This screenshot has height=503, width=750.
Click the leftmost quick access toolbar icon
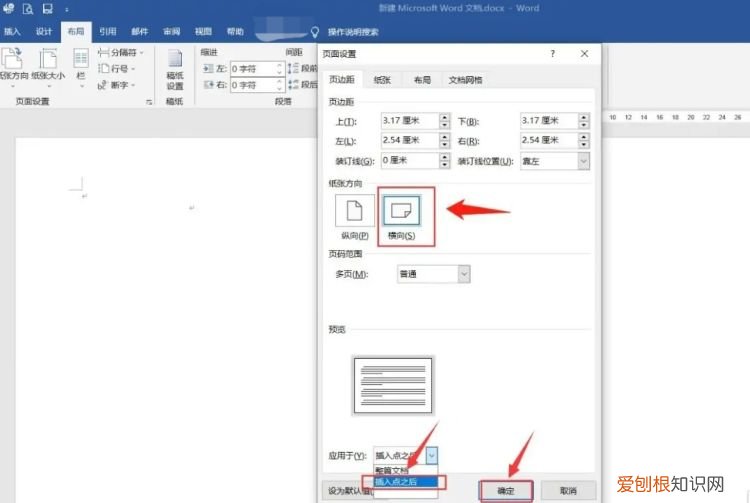pyautogui.click(x=8, y=8)
